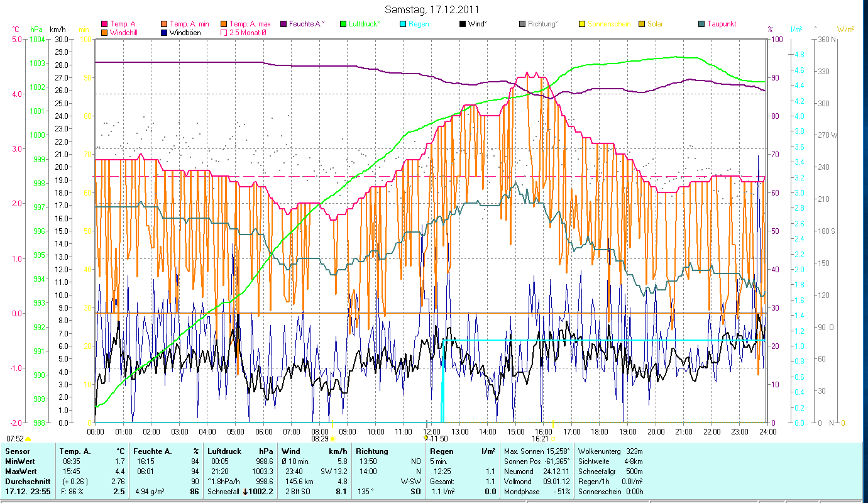
Task: Click the sun icon beside 07:52
Action: (x=28, y=439)
